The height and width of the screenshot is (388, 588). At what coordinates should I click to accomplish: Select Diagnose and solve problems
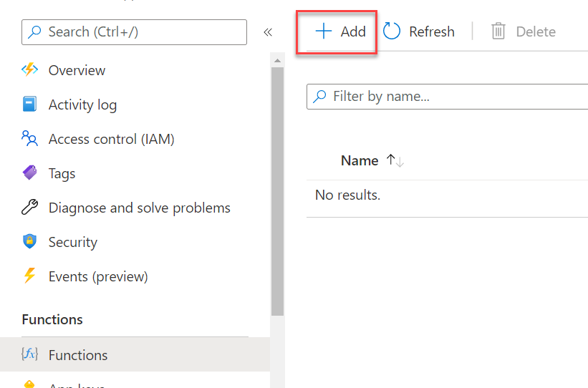pyautogui.click(x=139, y=208)
